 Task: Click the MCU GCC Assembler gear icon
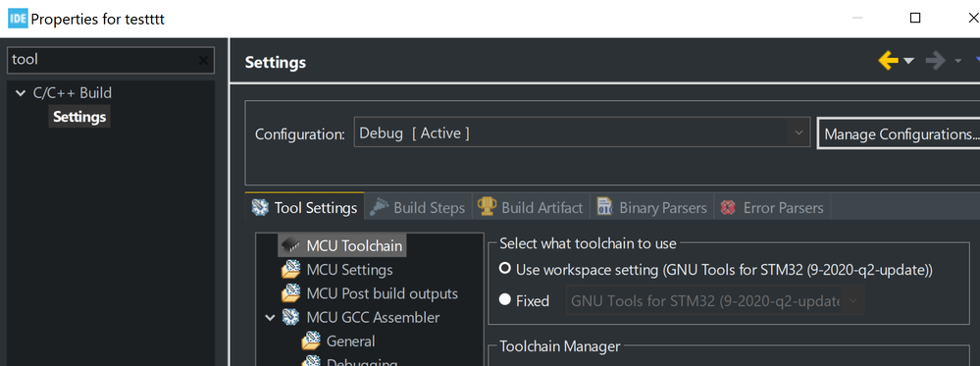click(x=290, y=317)
